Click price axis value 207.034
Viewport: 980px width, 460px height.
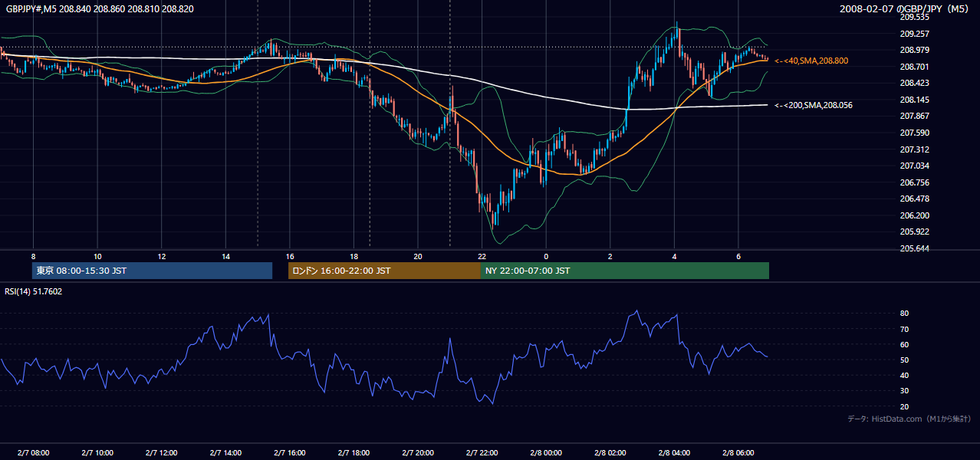coord(914,166)
